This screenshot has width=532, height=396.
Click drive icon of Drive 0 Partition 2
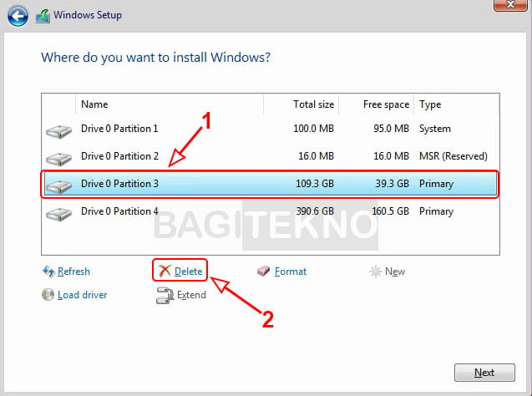58,159
